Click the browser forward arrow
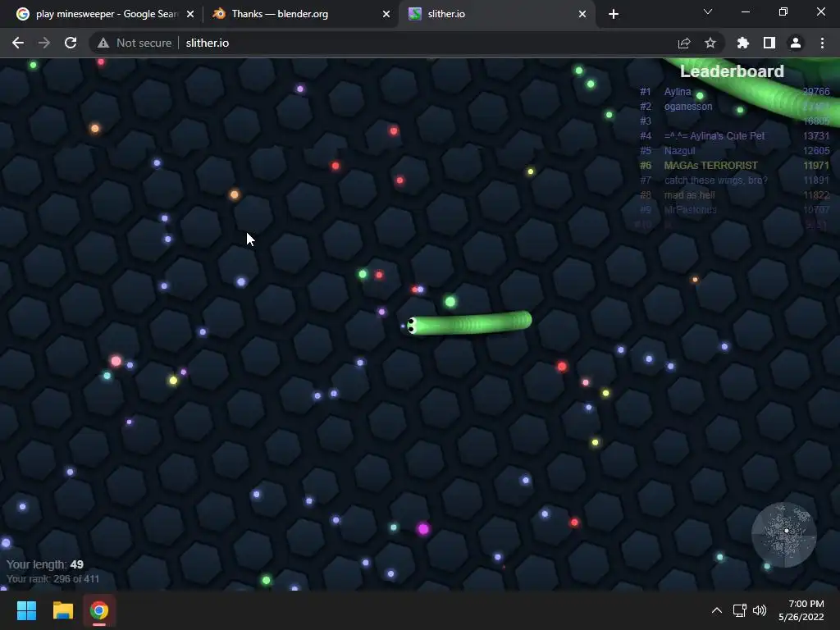Screen dimensions: 840x630 click(x=44, y=43)
